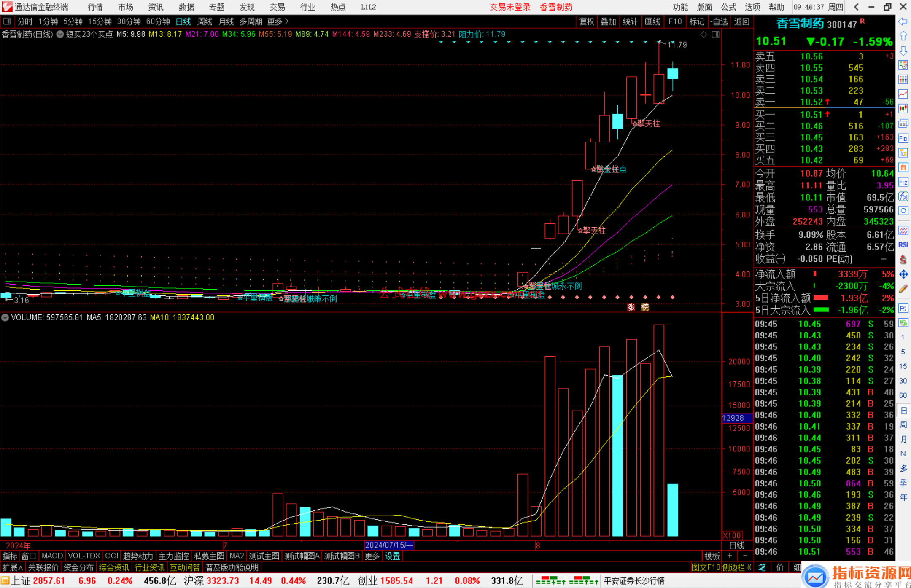Viewport: 911px width, 588px height.
Task: Open the candlestick chart sidebar icon
Action: 903,109
